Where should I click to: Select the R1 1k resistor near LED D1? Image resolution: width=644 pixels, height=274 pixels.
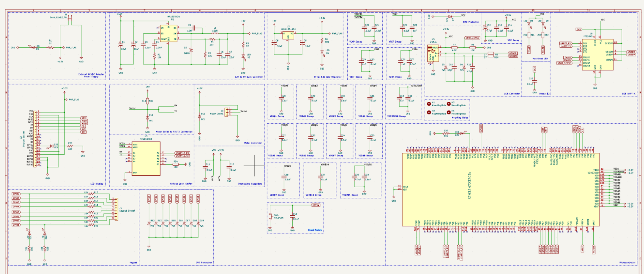click(x=50, y=48)
